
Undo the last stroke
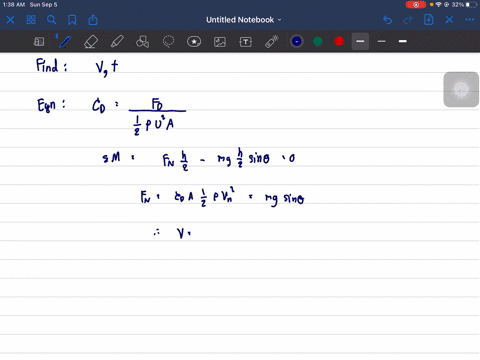tap(387, 20)
